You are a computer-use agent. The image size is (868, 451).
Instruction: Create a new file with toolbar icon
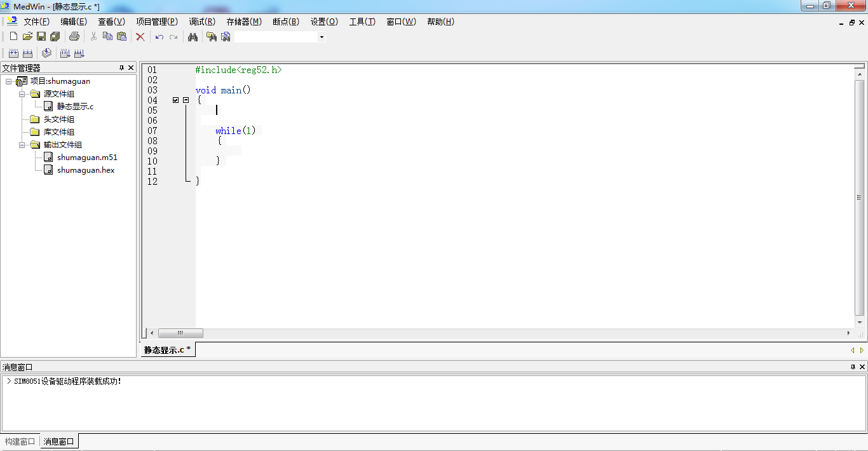13,37
